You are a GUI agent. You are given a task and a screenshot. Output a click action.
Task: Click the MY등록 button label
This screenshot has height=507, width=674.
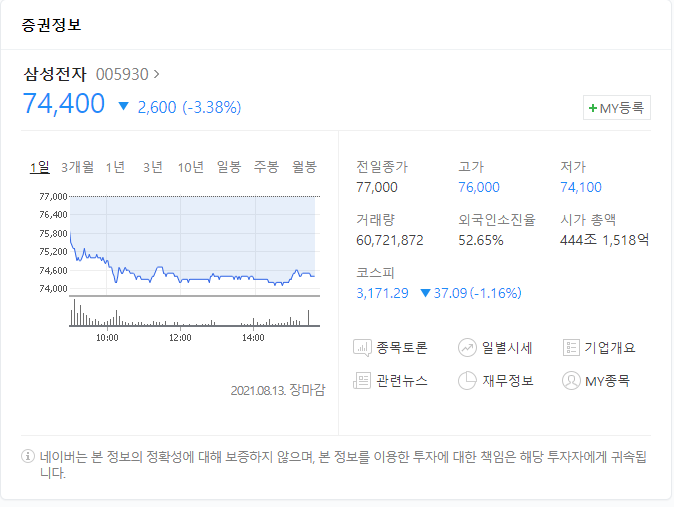tap(622, 108)
